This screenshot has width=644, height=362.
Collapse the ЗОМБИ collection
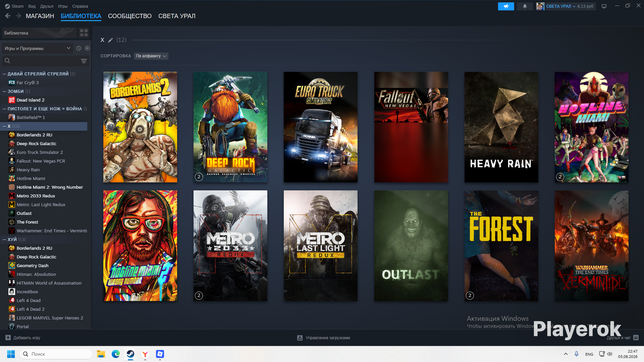(4, 91)
